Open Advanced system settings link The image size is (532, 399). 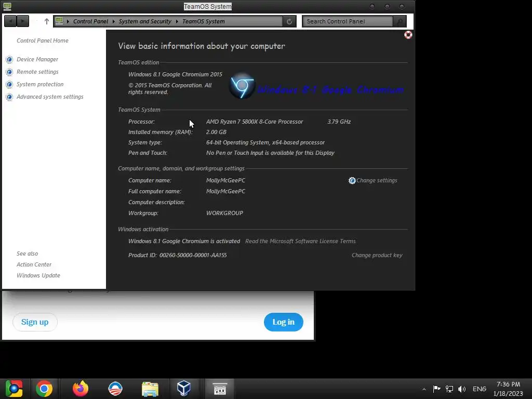[50, 97]
